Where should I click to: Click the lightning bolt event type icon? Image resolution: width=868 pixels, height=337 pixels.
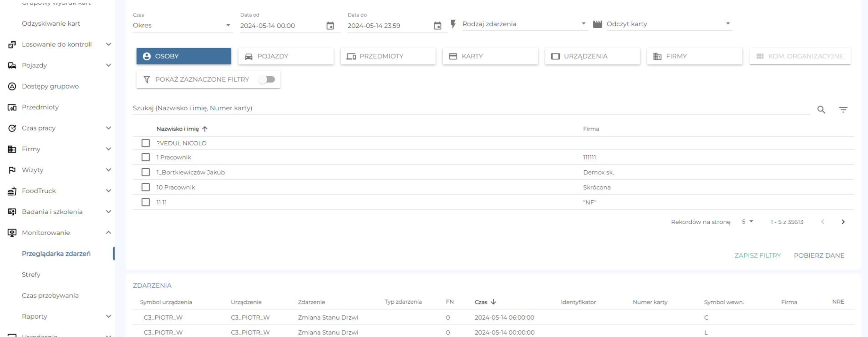tap(453, 24)
